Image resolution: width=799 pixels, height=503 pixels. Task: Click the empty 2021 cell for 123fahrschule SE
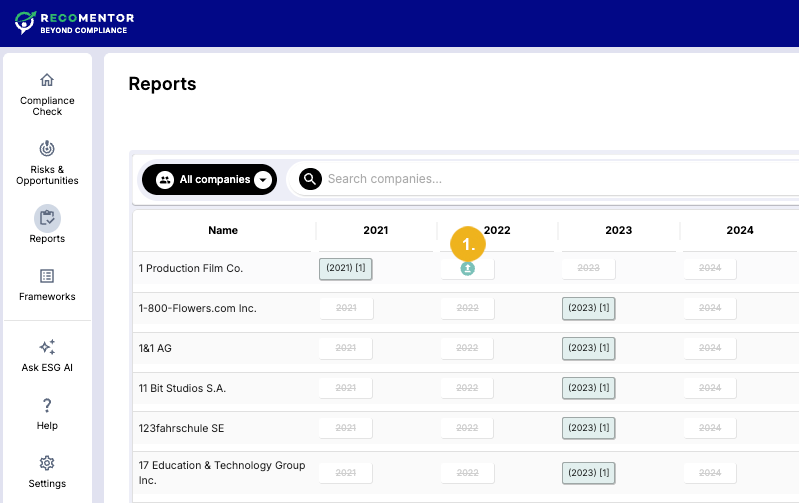click(345, 428)
